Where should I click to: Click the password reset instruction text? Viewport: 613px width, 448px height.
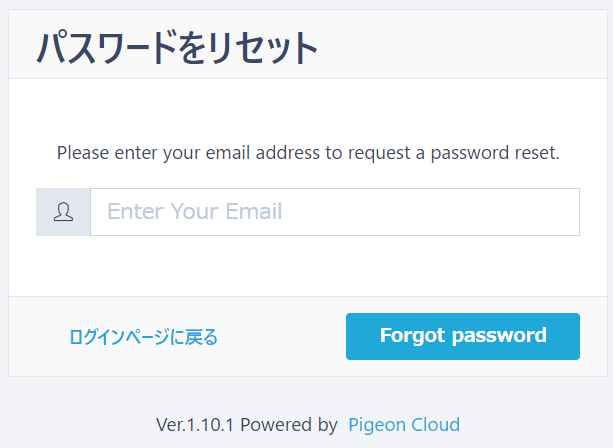[307, 154]
